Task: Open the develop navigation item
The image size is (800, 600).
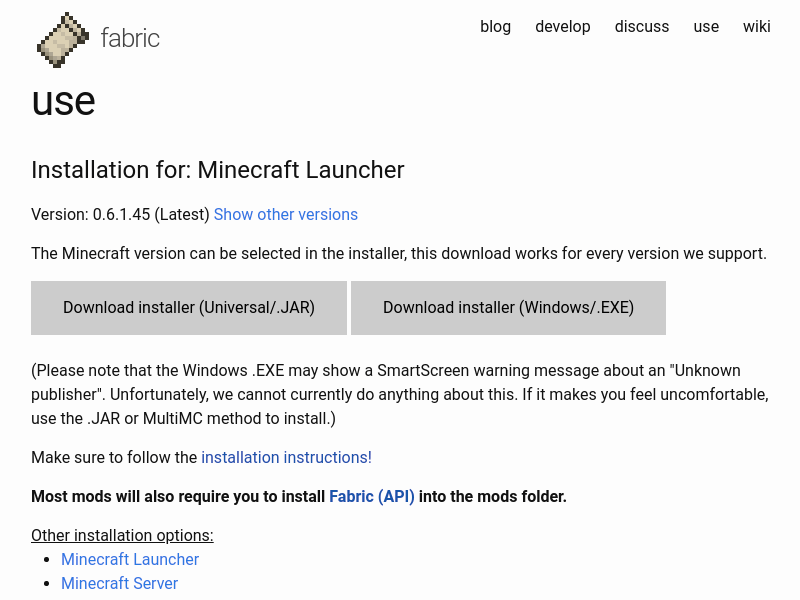Action: [563, 27]
